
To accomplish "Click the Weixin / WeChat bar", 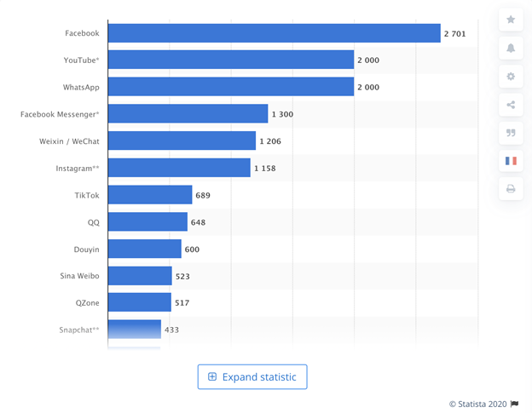I will coord(182,141).
